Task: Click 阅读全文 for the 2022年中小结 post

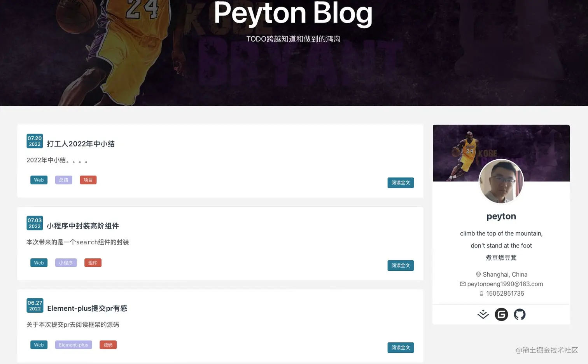Action: click(x=401, y=183)
